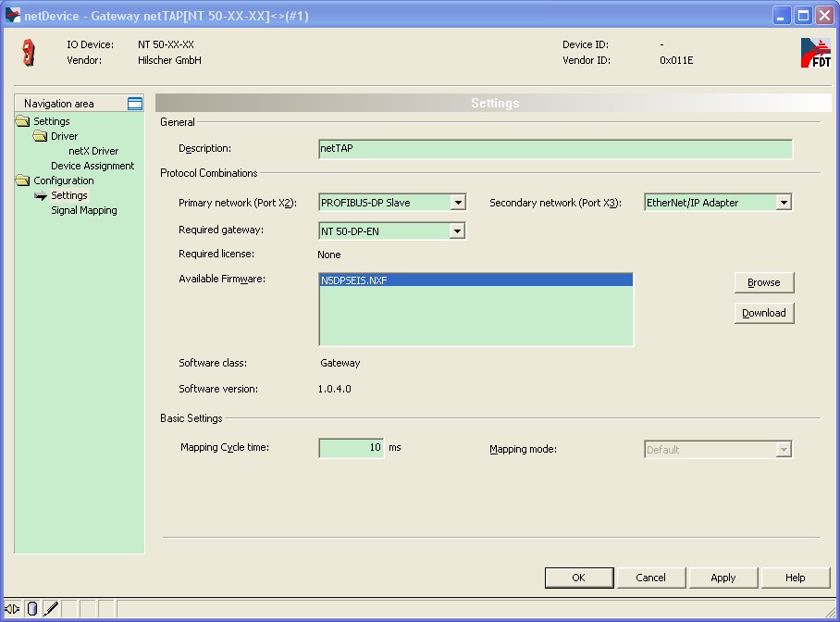Click the Settings folder icon in tree
Screen dimensions: 840x622
[22, 120]
